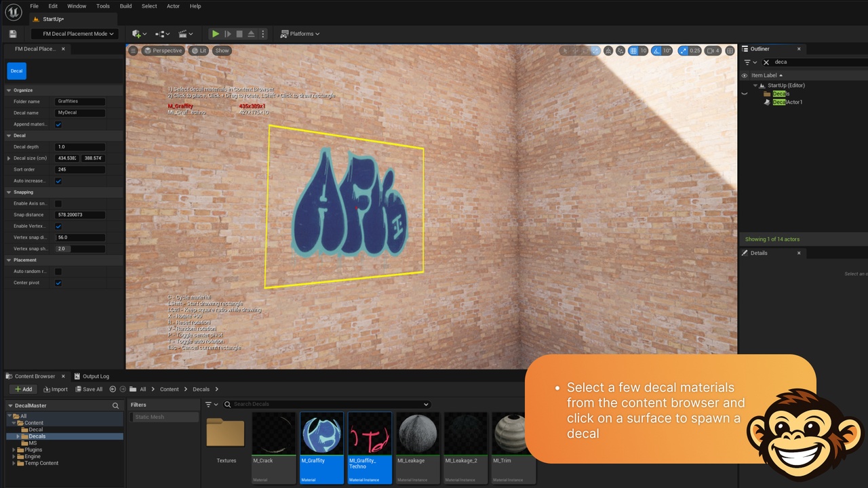Collapse the Decal section header

(x=9, y=136)
